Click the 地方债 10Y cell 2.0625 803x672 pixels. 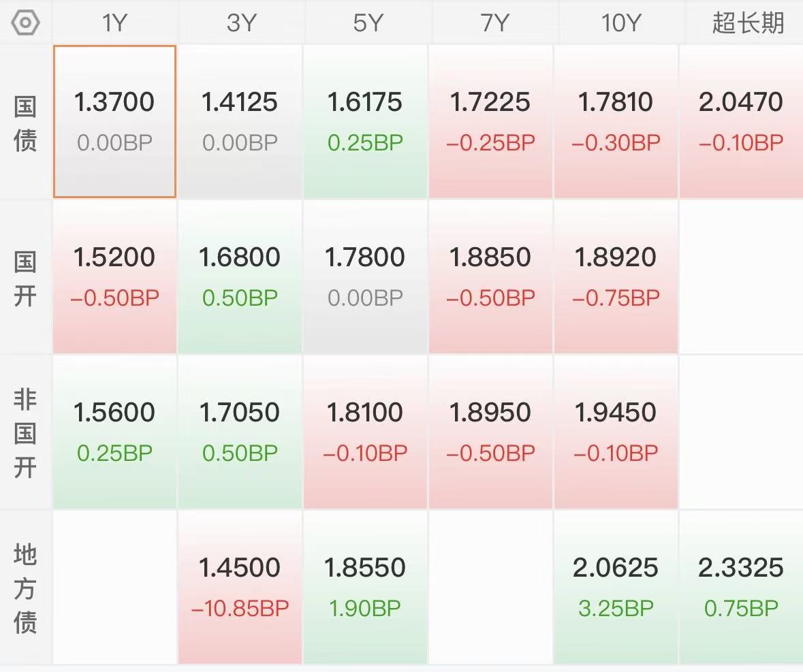pos(616,587)
